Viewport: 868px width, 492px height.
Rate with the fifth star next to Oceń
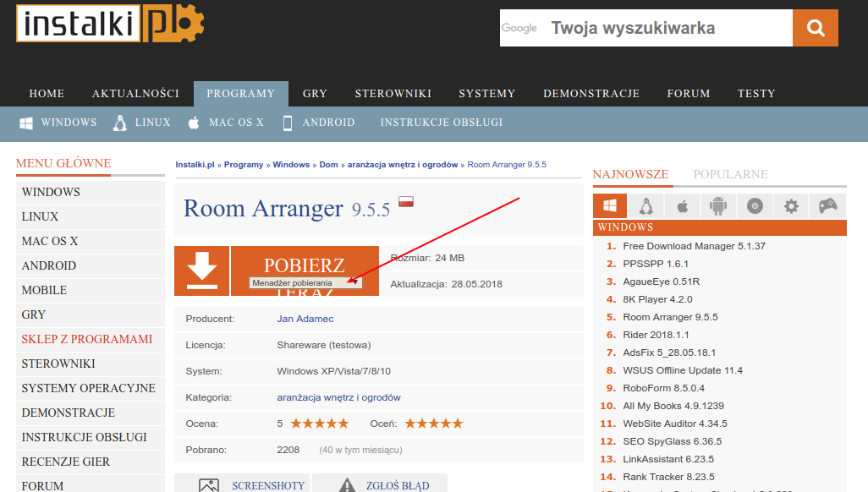457,424
